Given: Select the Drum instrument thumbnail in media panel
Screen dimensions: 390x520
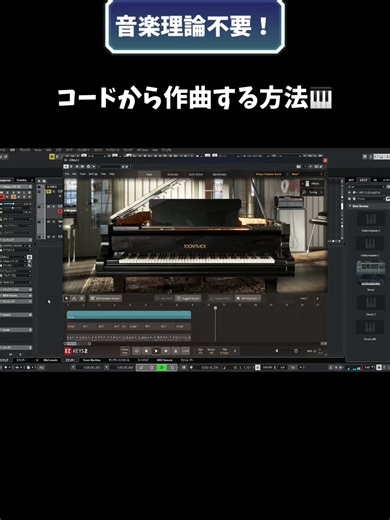Looking at the screenshot, I should click(371, 273).
